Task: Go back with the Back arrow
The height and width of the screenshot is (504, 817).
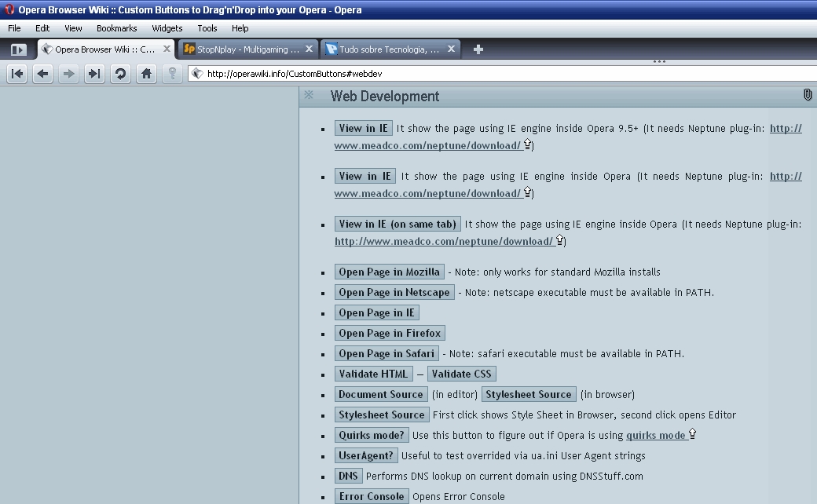Action: pyautogui.click(x=42, y=74)
